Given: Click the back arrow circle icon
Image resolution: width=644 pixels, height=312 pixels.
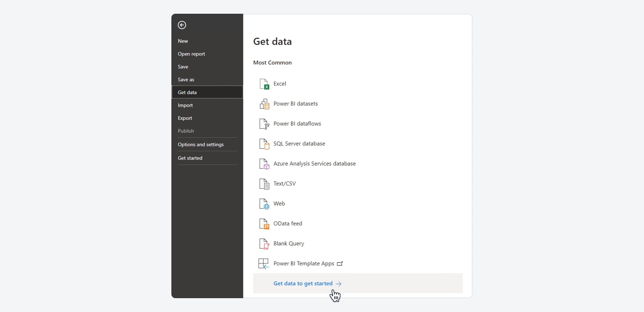Looking at the screenshot, I should click(x=182, y=25).
